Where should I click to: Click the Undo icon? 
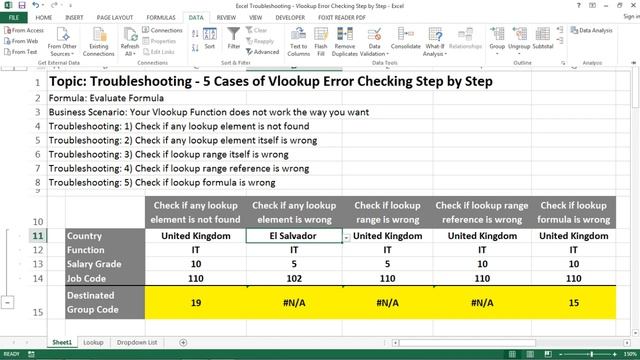point(36,5)
